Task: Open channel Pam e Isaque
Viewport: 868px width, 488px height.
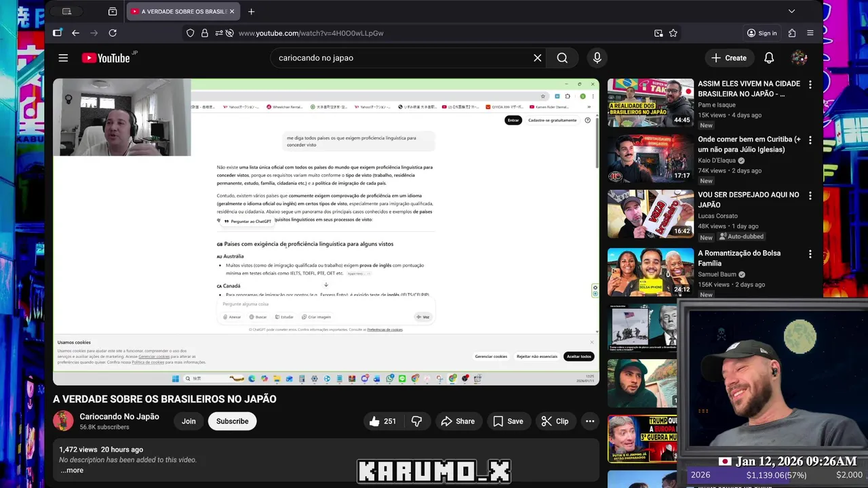Action: (x=717, y=105)
